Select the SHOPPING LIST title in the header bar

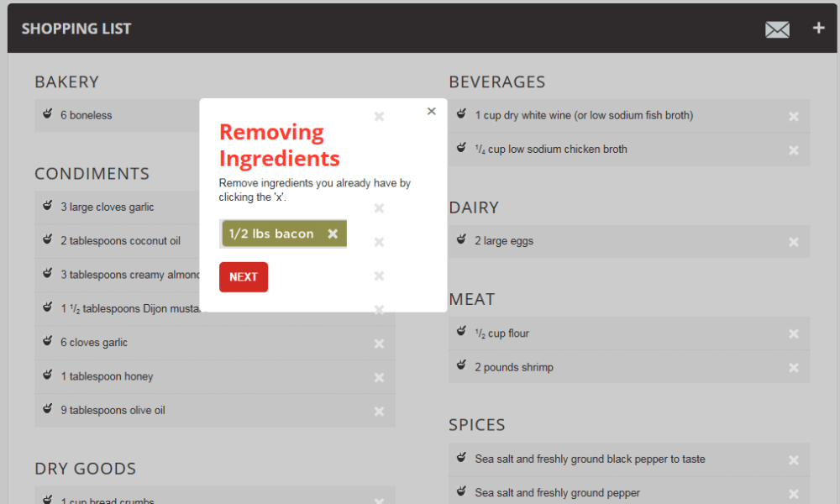pyautogui.click(x=76, y=28)
